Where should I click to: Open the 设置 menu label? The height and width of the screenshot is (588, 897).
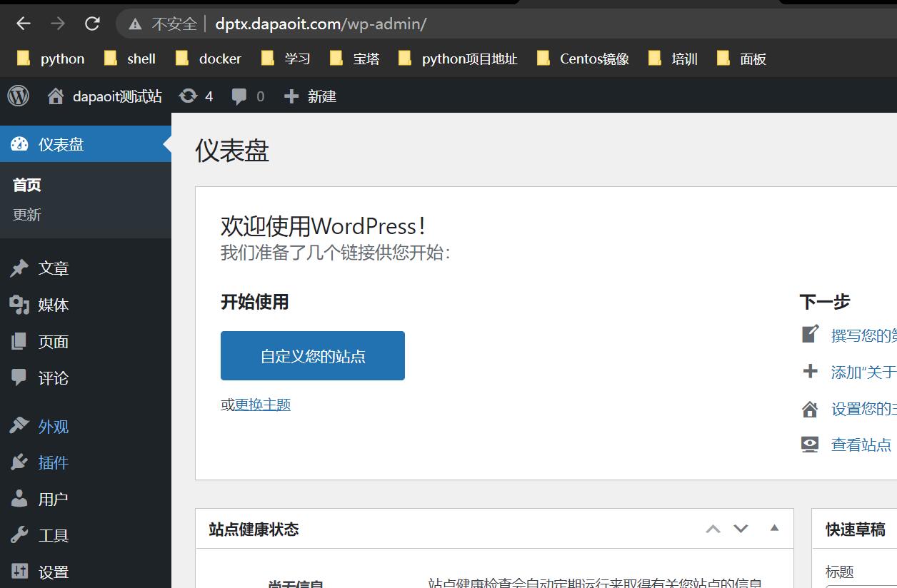pos(54,572)
